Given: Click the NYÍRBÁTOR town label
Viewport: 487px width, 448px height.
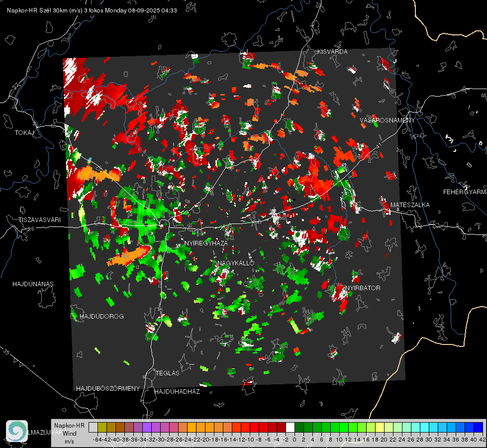Looking at the screenshot, I should pyautogui.click(x=363, y=288).
